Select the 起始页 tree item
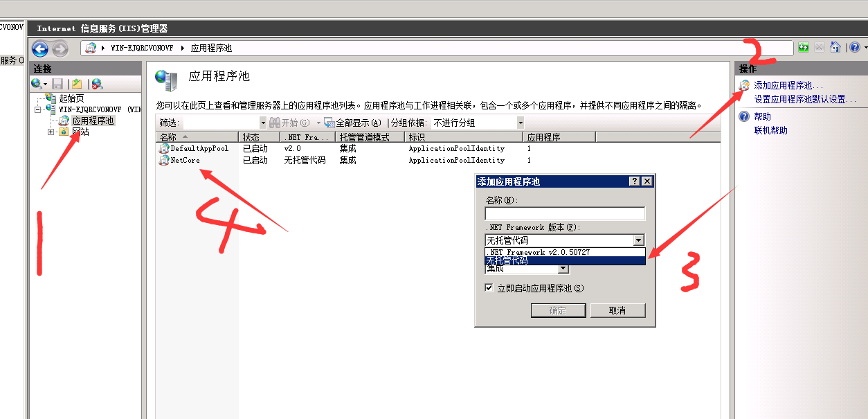Viewport: 868px width, 419px height. pyautogui.click(x=72, y=98)
